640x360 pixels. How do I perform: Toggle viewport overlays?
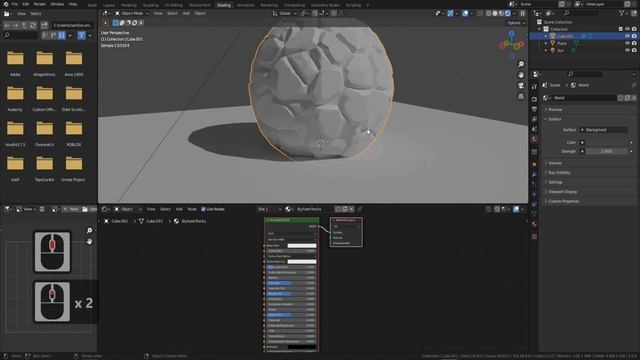(465, 13)
